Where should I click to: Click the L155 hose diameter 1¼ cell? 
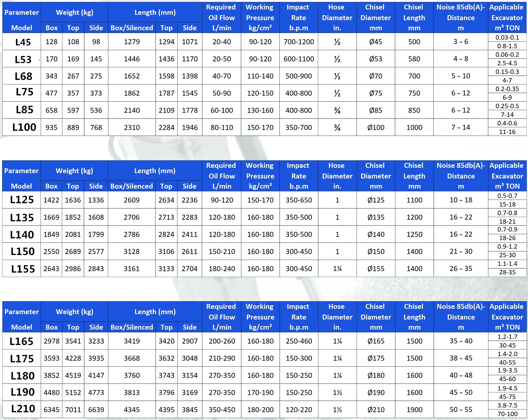(337, 269)
